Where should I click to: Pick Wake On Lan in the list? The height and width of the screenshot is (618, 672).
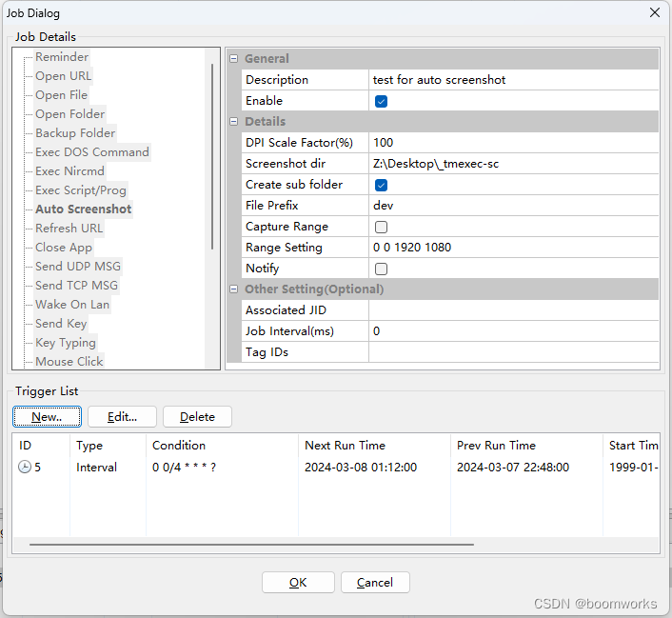tap(72, 305)
